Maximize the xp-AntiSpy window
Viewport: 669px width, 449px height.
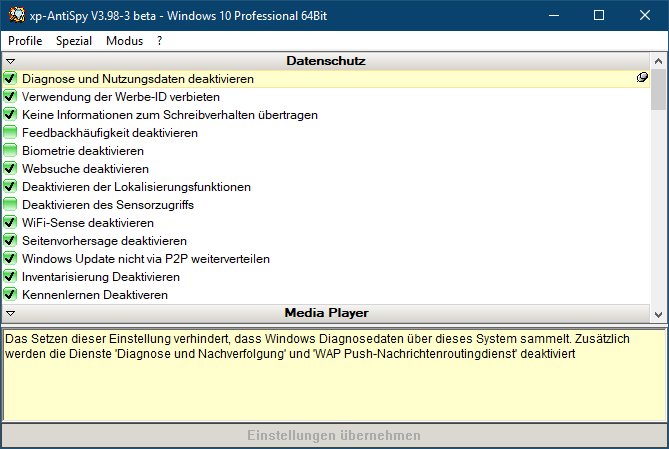pos(599,15)
